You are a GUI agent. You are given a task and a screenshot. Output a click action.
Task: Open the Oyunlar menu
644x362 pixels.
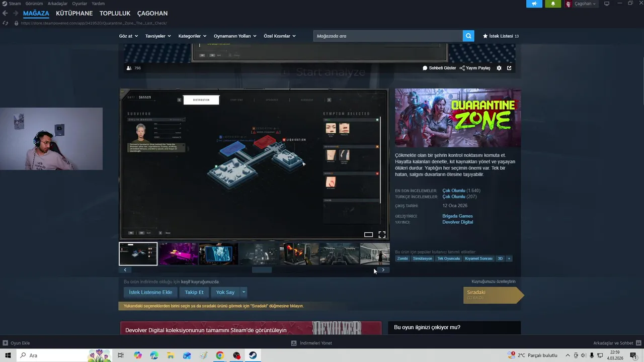tap(79, 4)
